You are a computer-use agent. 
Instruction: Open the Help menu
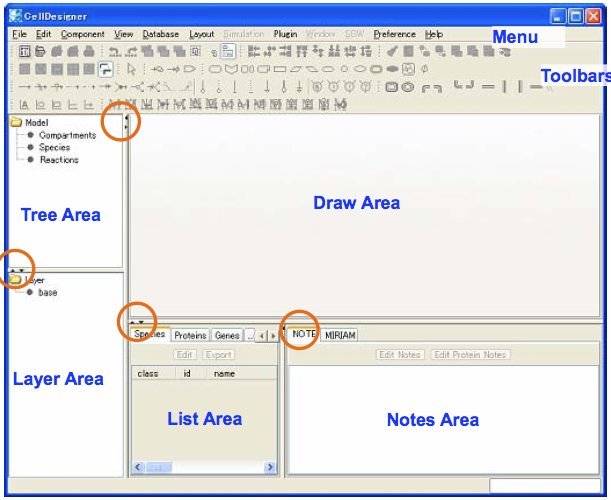tap(434, 34)
